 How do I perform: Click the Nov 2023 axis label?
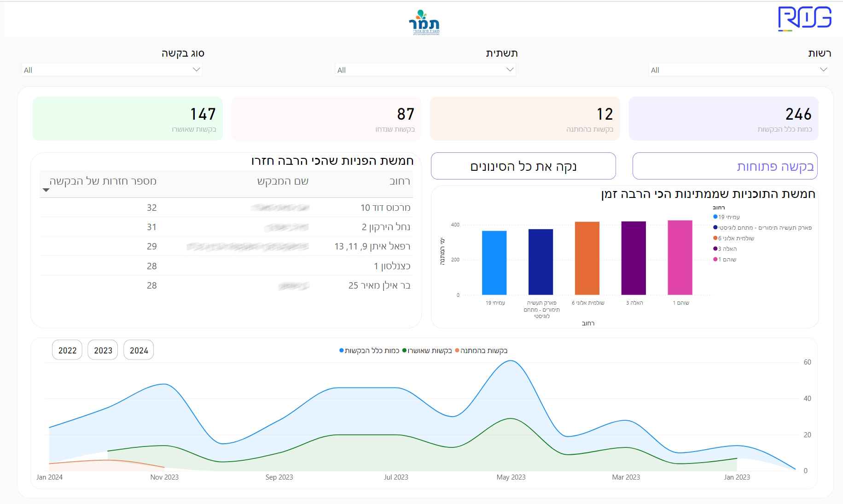pyautogui.click(x=164, y=477)
